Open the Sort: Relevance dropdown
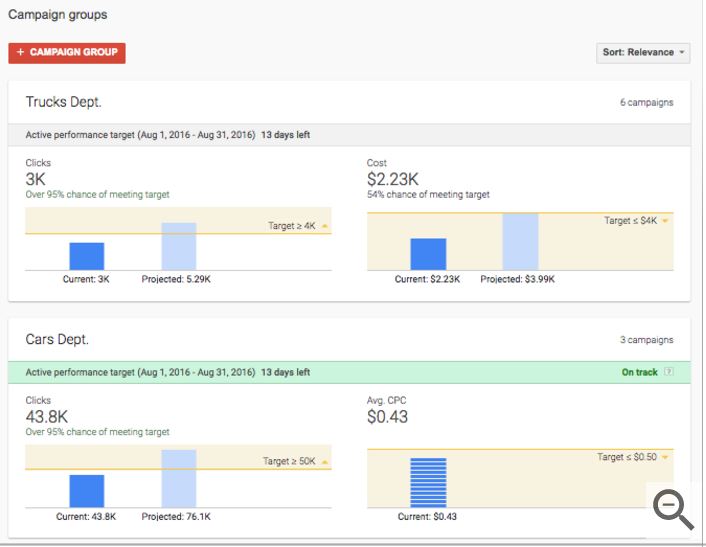Image resolution: width=706 pixels, height=547 pixels. [x=643, y=53]
